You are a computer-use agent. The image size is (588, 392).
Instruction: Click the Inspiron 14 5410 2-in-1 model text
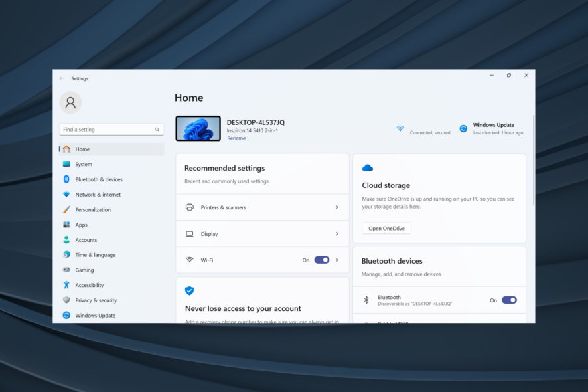(252, 131)
